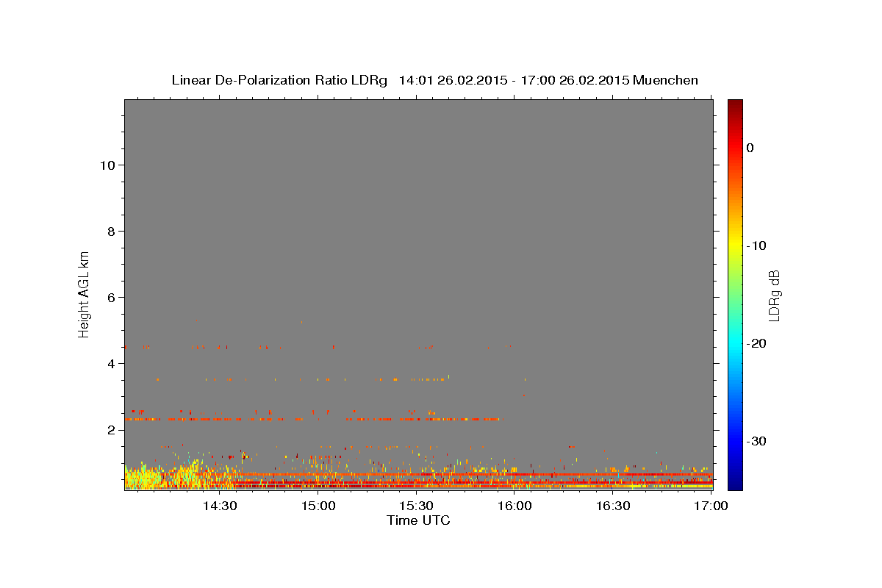Click the 'Muenchen' location text in title
The width and height of the screenshot is (882, 588).
click(x=665, y=80)
